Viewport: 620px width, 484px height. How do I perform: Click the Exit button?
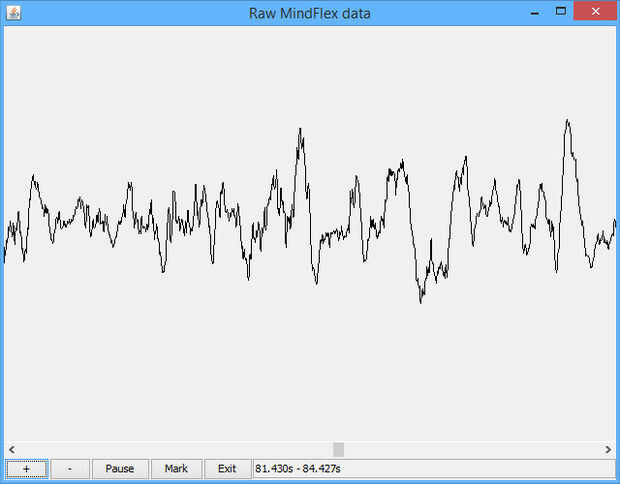[227, 469]
